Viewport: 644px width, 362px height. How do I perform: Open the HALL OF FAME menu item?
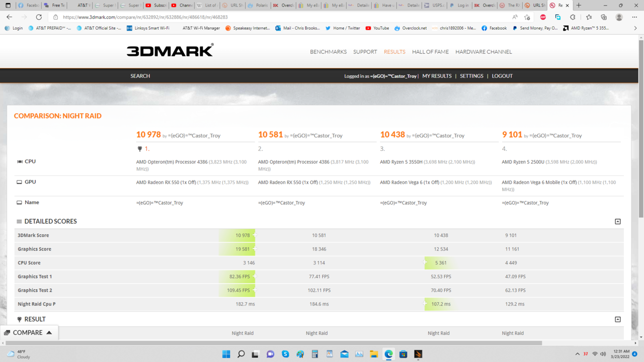[x=430, y=52]
